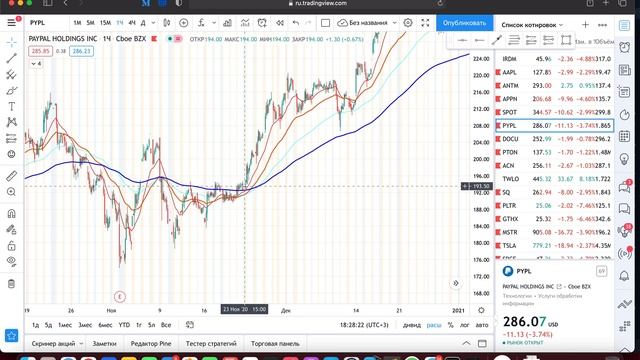Select the chart patterns tool
640x360 pixels.
click(x=11, y=122)
